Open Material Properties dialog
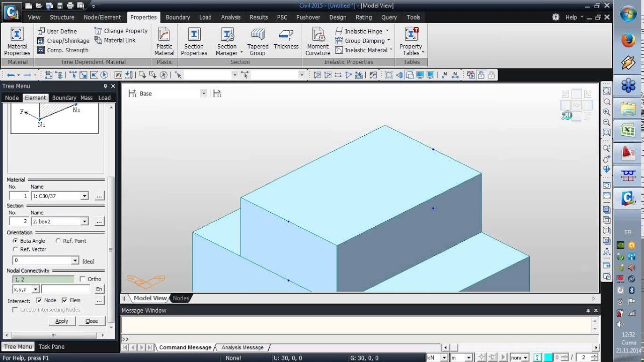 point(17,41)
